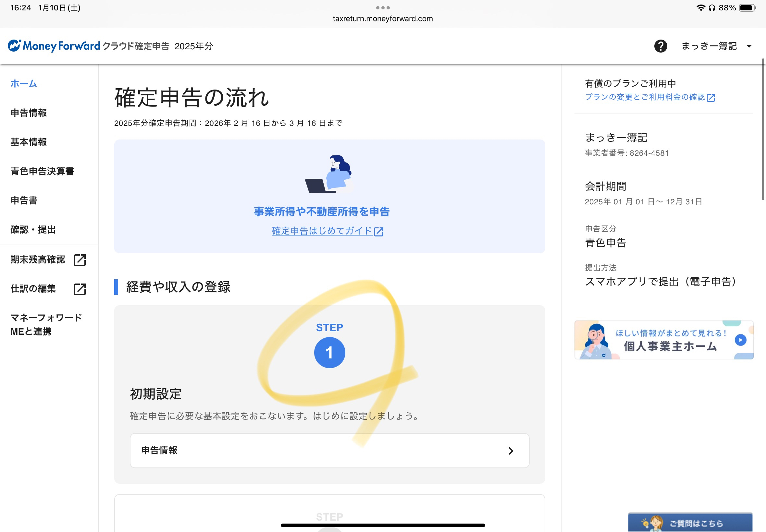Click 2025年 01 月 01 日〜 12月 31日 period

click(643, 201)
